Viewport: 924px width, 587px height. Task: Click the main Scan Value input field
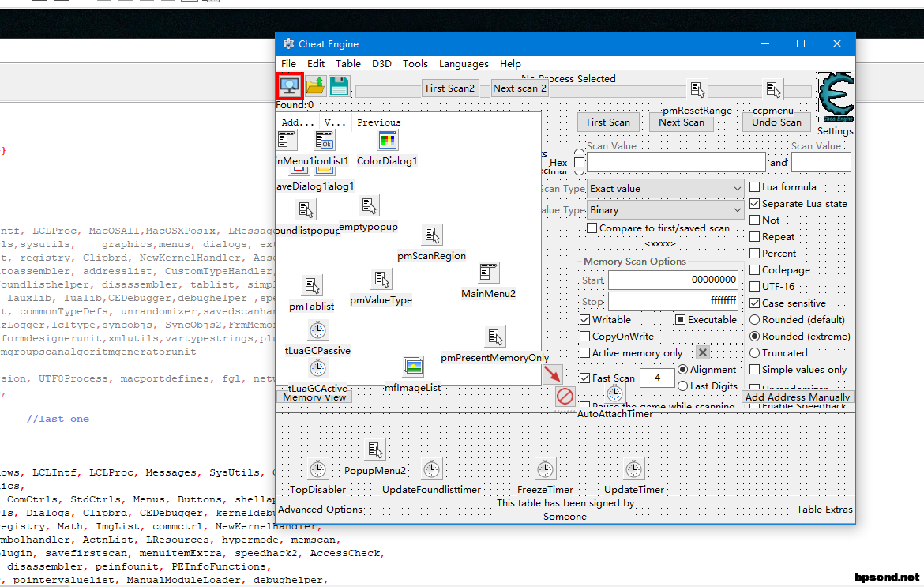pyautogui.click(x=677, y=162)
